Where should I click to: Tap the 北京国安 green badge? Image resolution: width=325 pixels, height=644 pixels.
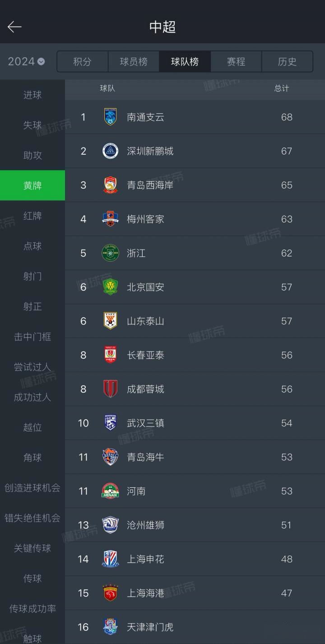(110, 287)
